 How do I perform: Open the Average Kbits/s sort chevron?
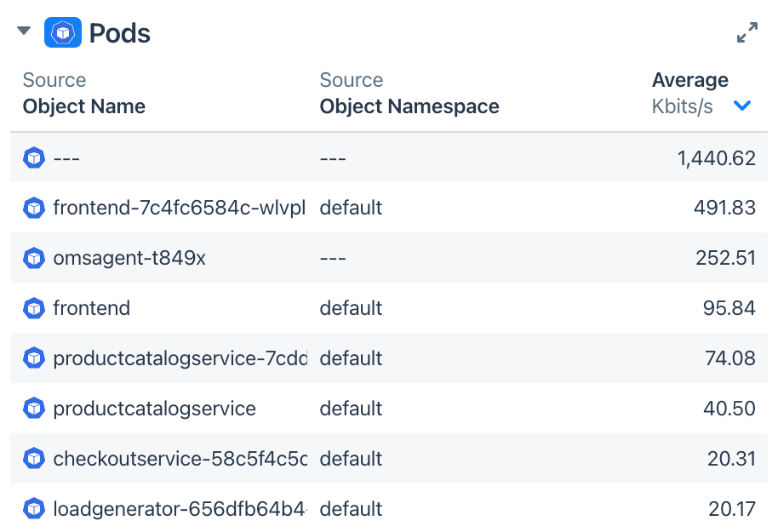[742, 106]
